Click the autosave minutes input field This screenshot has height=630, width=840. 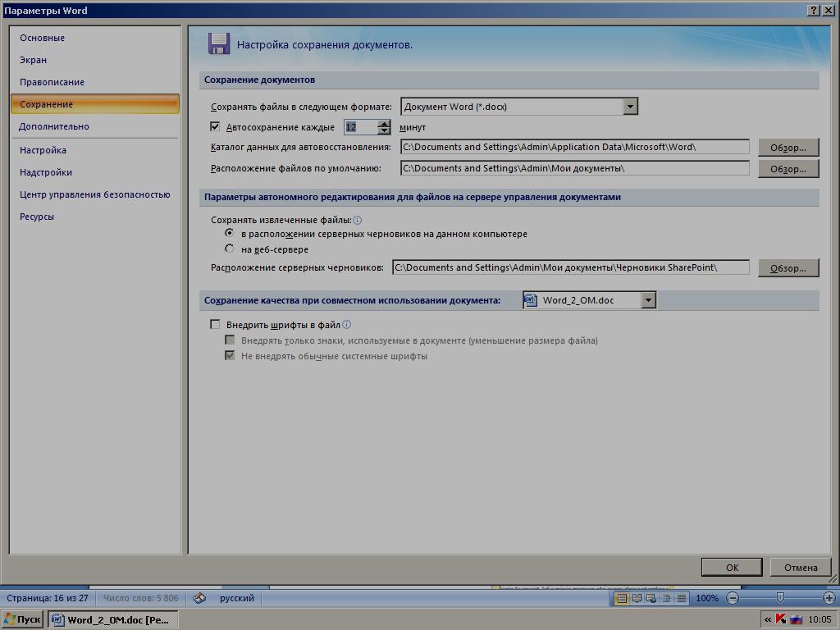pyautogui.click(x=361, y=127)
